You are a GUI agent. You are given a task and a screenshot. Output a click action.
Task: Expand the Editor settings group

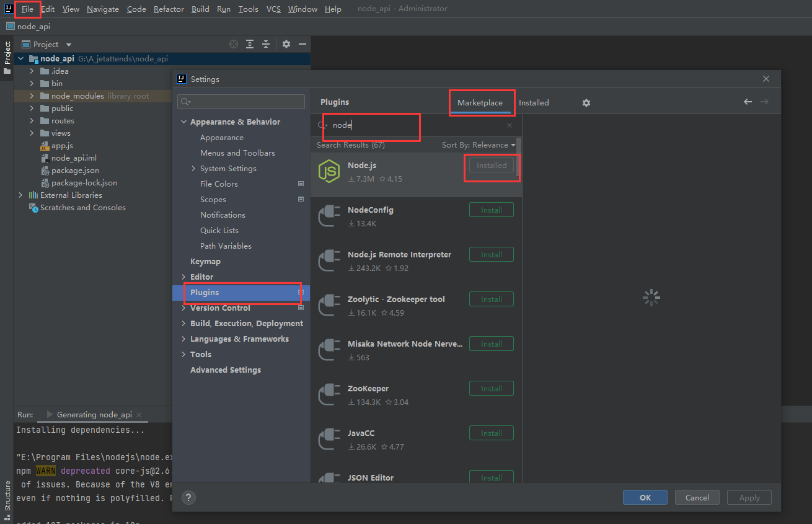click(x=183, y=277)
